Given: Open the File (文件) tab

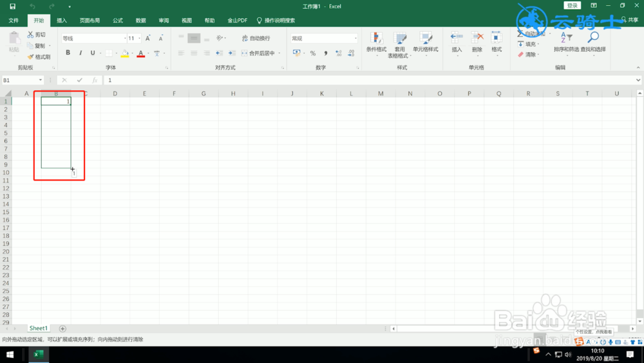Looking at the screenshot, I should 14,20.
